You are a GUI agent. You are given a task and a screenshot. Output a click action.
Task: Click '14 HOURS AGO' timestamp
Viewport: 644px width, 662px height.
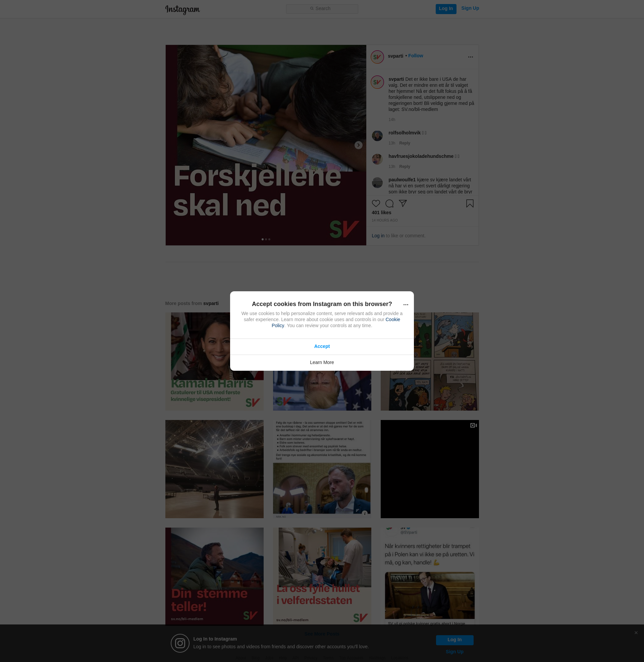coord(385,220)
